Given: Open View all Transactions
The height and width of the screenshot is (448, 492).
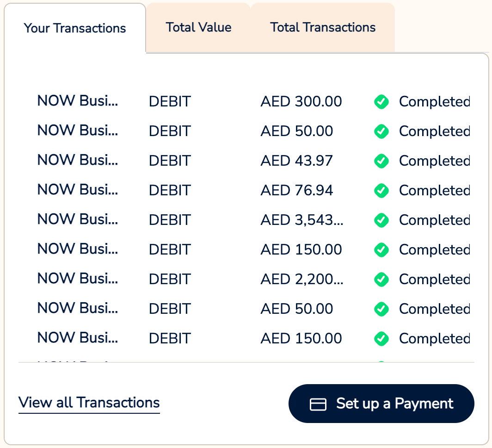Looking at the screenshot, I should pyautogui.click(x=89, y=403).
